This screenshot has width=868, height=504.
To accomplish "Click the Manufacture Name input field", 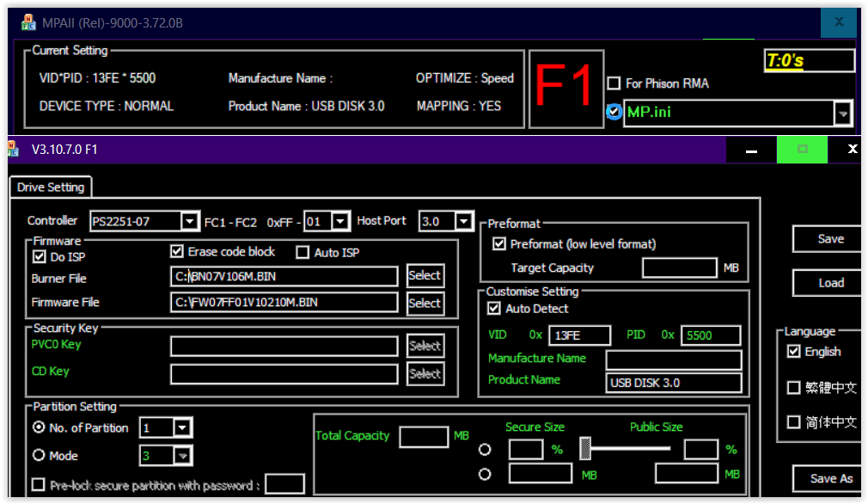I will (674, 360).
